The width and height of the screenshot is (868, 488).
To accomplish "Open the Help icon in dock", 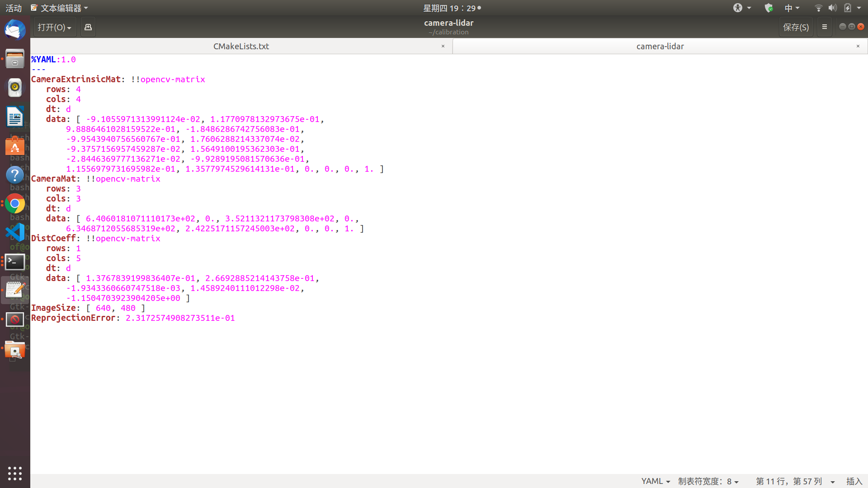I will click(x=15, y=175).
